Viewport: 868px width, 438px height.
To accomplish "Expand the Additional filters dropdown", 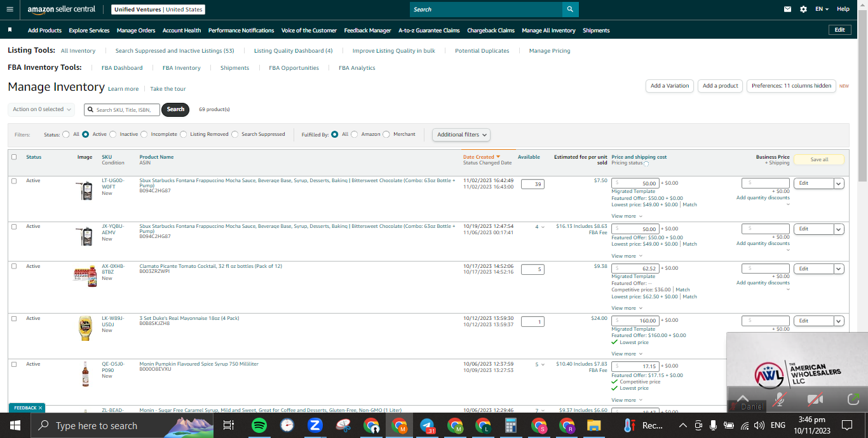I will [461, 135].
